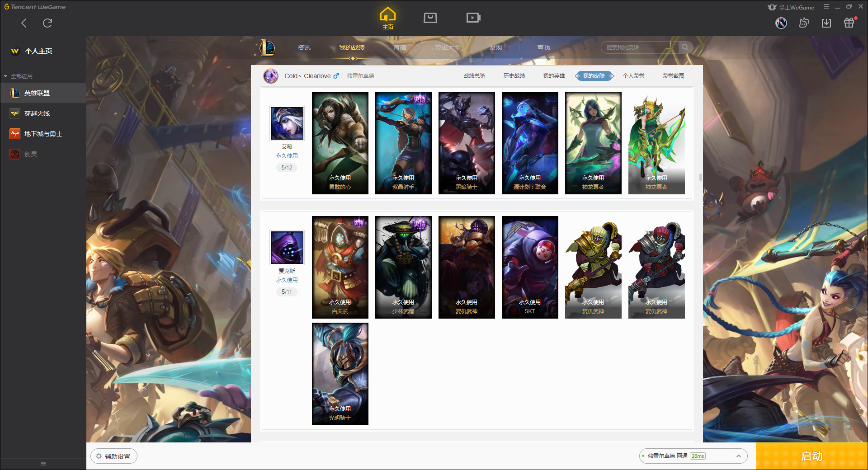Open the 百夫长 skin card
Image resolution: width=868 pixels, height=470 pixels.
point(340,268)
